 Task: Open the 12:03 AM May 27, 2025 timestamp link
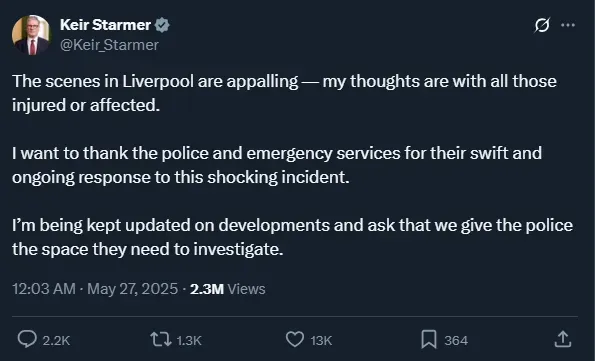(95, 289)
